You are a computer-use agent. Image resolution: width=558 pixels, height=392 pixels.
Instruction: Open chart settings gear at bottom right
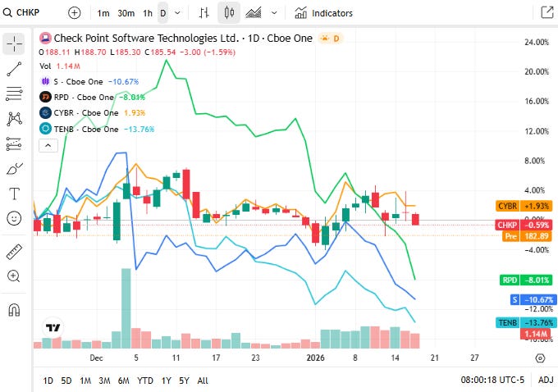click(540, 358)
